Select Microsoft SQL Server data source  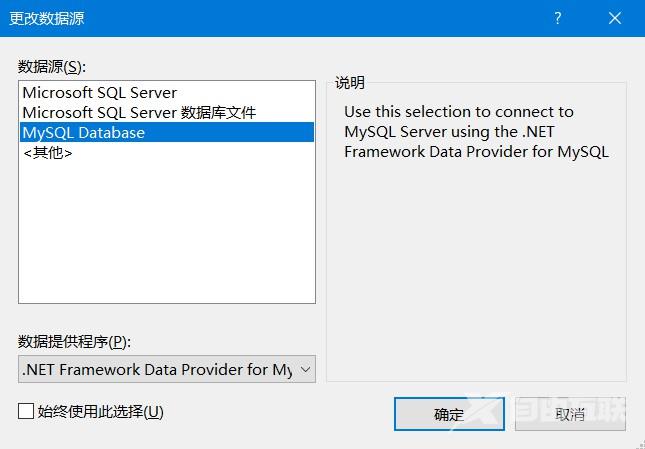click(100, 93)
